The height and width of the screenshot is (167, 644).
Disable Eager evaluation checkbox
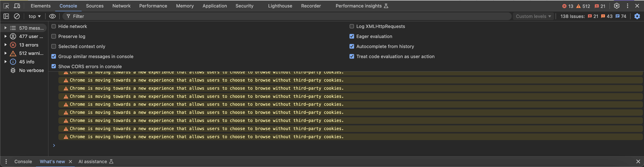point(352,36)
